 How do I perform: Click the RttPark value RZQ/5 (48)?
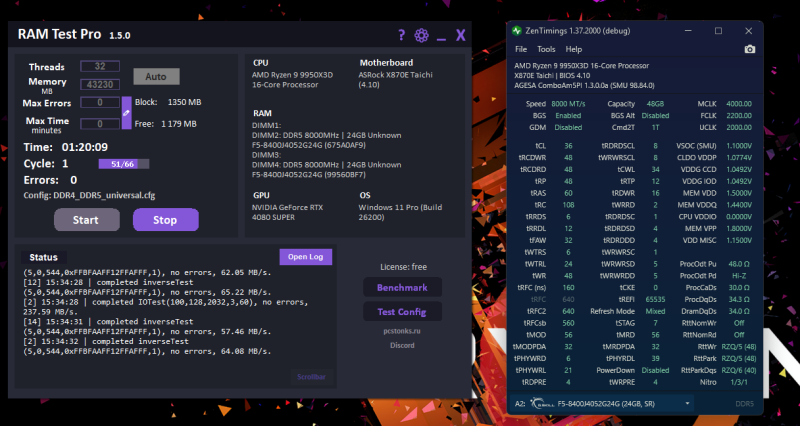(739, 359)
